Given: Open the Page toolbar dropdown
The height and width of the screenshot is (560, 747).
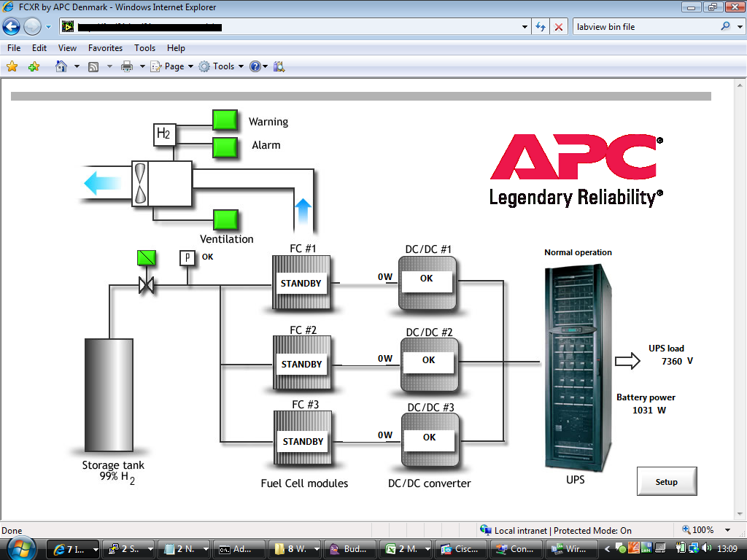Looking at the screenshot, I should point(172,66).
